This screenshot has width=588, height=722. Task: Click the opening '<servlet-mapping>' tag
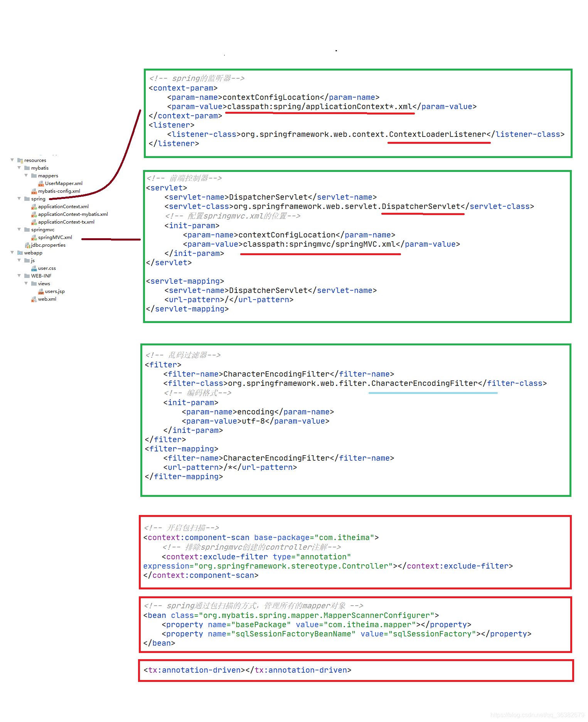pos(185,281)
